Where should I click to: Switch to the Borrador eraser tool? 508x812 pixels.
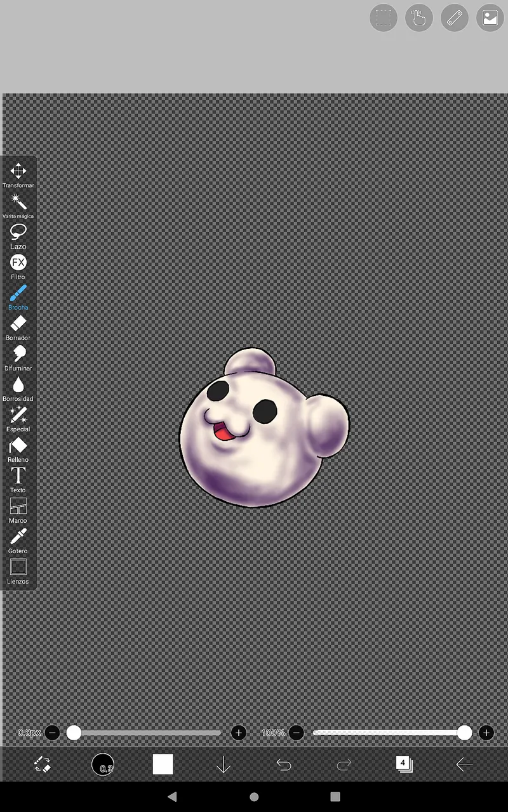click(18, 327)
